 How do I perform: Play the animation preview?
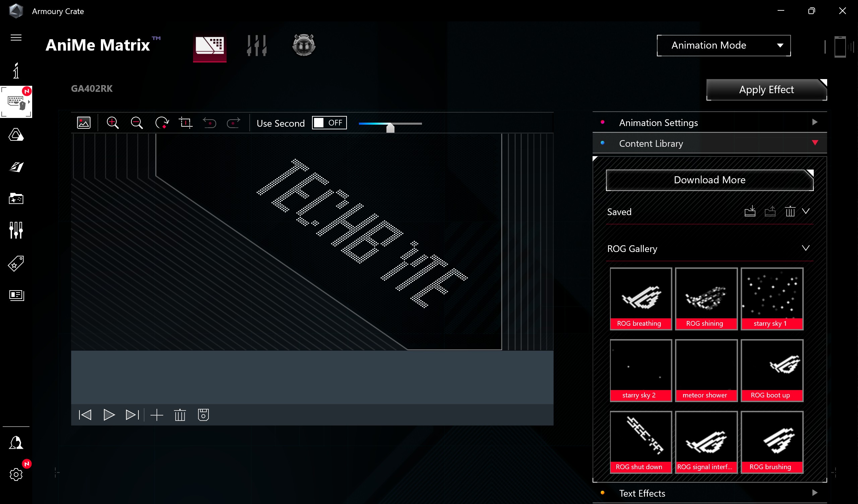(109, 415)
